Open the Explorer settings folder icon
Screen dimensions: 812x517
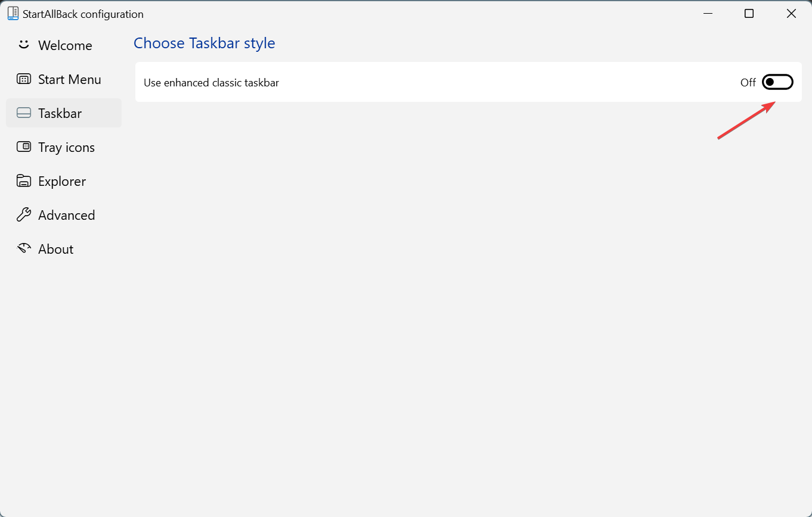pos(24,181)
